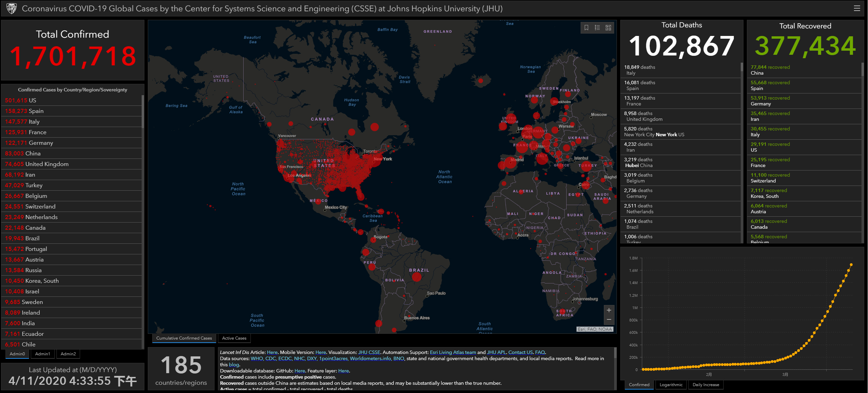Open the FAQ link
The width and height of the screenshot is (868, 393).
tap(540, 352)
